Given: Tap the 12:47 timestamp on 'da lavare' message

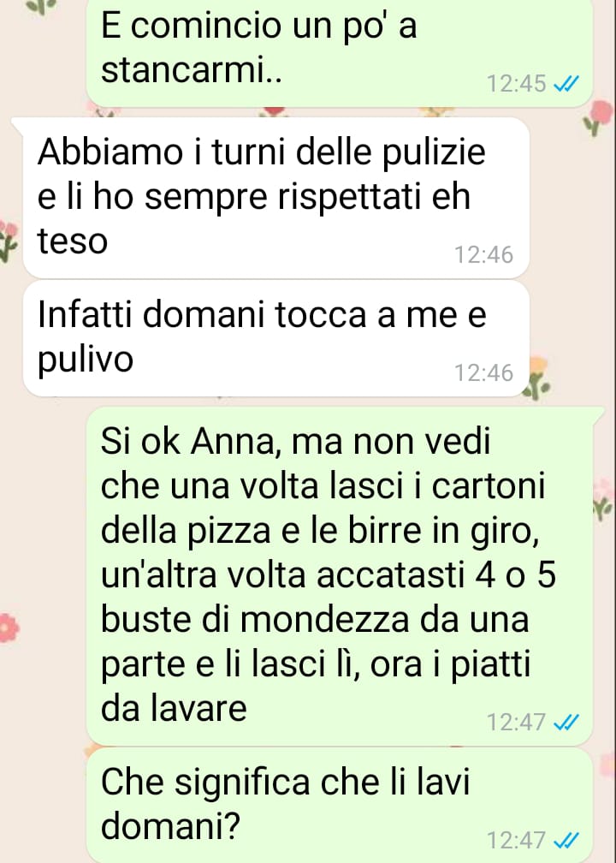Looking at the screenshot, I should pyautogui.click(x=517, y=722).
